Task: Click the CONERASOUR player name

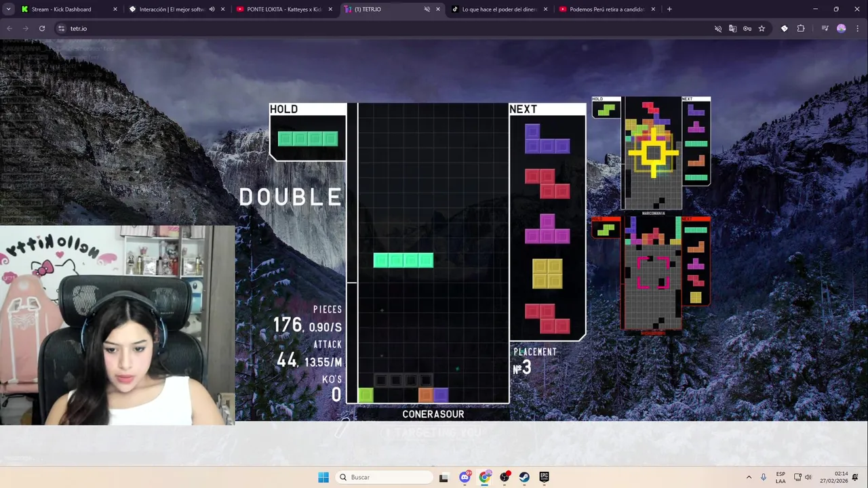Action: pos(433,414)
